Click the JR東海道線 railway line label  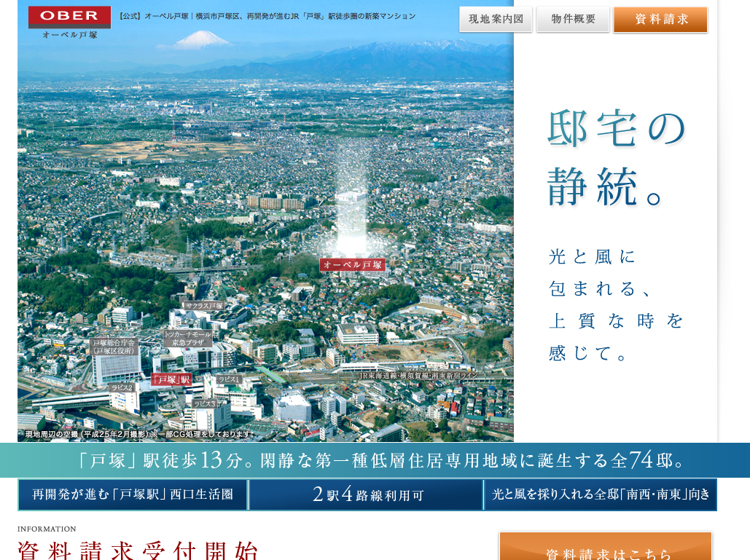(418, 376)
